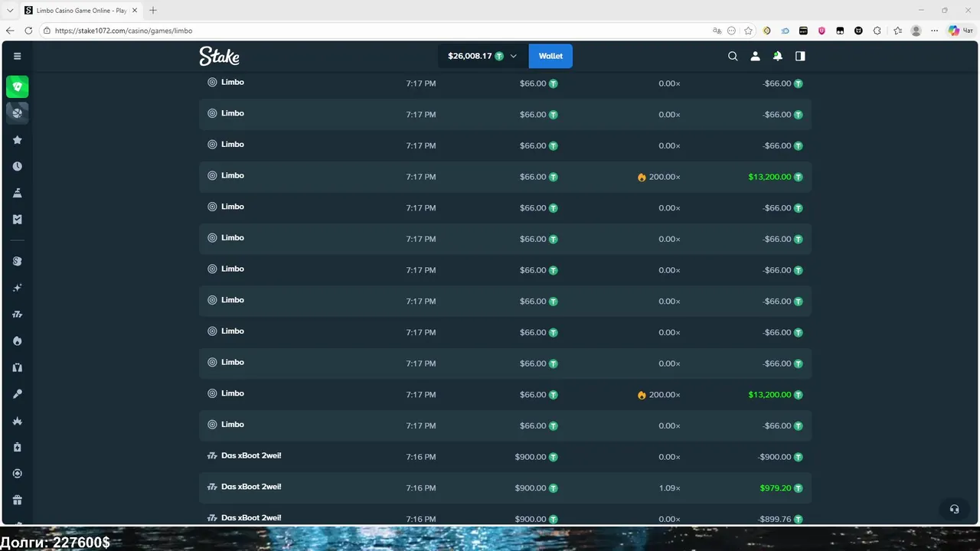Click the Stake logo
This screenshot has width=980, height=551.
coord(219,56)
